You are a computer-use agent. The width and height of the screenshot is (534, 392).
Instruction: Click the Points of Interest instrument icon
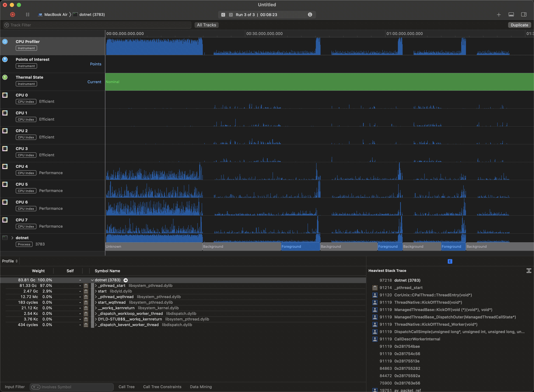[x=5, y=59]
